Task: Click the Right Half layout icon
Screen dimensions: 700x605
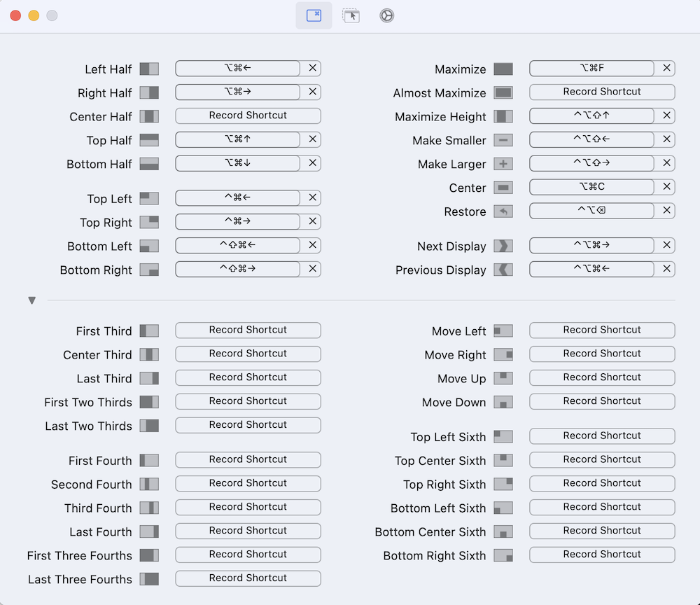Action: pyautogui.click(x=149, y=92)
